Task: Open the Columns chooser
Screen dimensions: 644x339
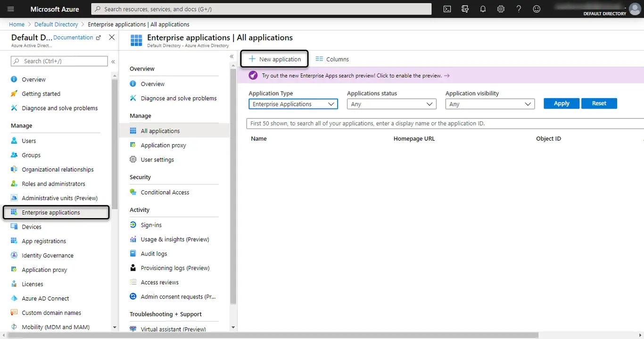Action: [332, 59]
